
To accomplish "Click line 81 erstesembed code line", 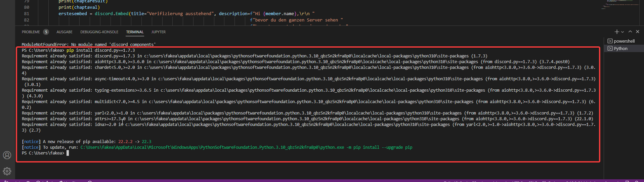I will point(186,14).
